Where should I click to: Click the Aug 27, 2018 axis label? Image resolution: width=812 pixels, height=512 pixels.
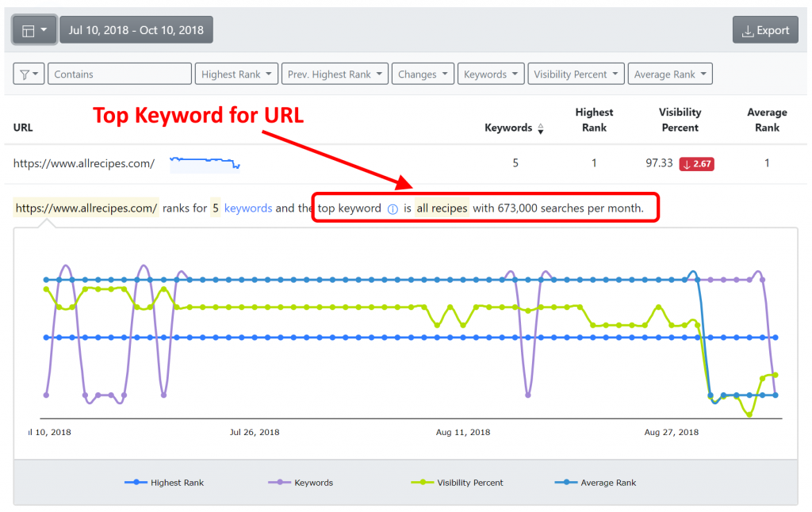pyautogui.click(x=671, y=432)
